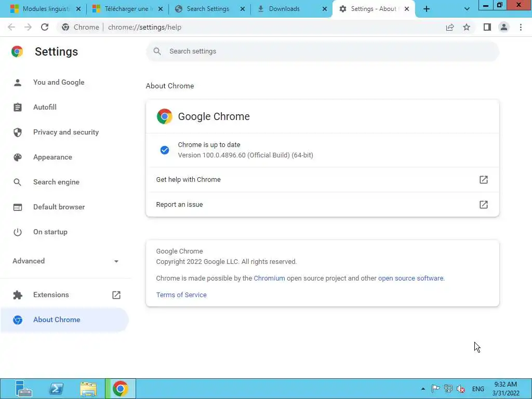This screenshot has height=399, width=532.
Task: Click the forward navigation arrow
Action: click(x=28, y=27)
